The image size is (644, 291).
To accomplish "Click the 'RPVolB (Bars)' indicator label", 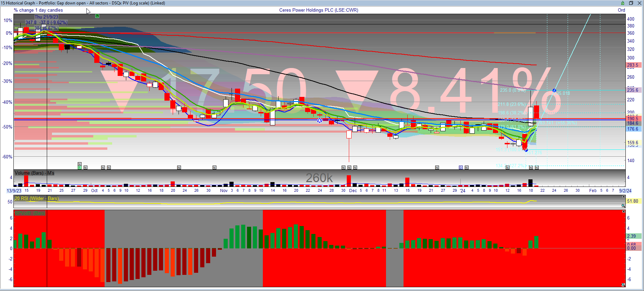I will click(30, 213).
